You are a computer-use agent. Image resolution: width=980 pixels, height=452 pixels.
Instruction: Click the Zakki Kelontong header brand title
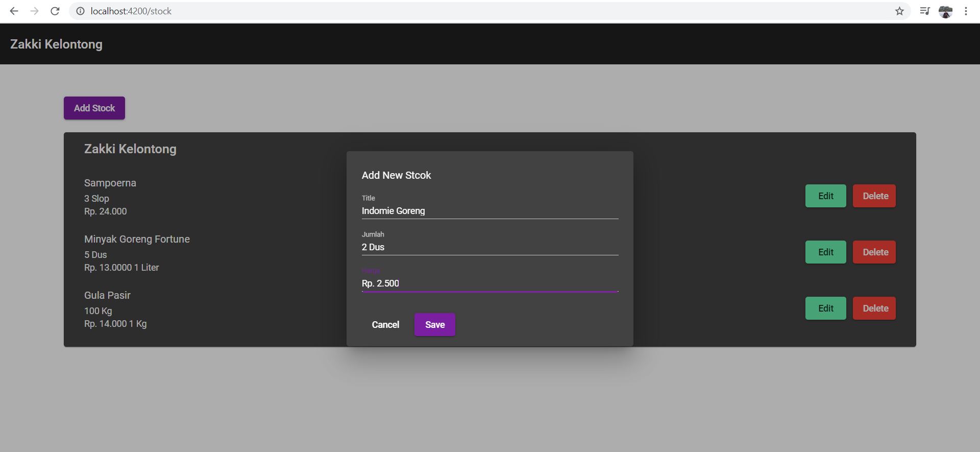[x=56, y=44]
